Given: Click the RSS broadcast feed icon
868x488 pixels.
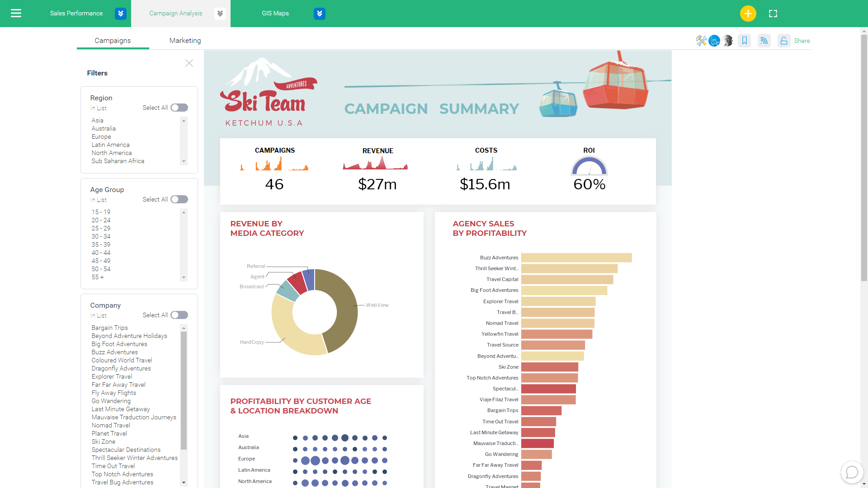Looking at the screenshot, I should click(764, 41).
